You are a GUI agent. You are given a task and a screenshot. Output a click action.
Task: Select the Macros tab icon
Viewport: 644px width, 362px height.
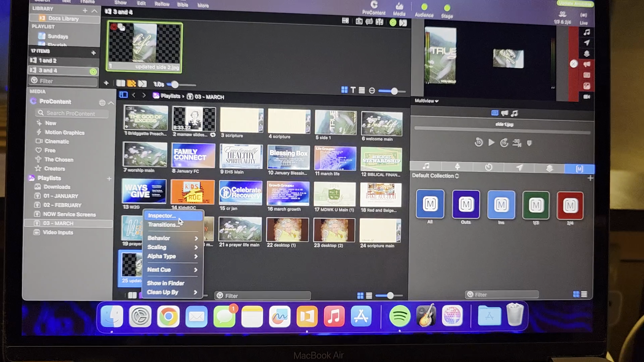point(579,169)
